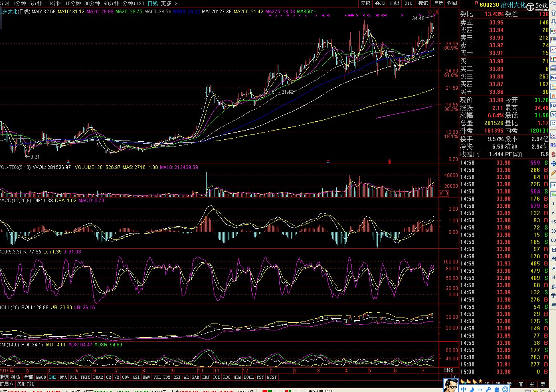Select the KDJ indicator tab

tap(206, 377)
